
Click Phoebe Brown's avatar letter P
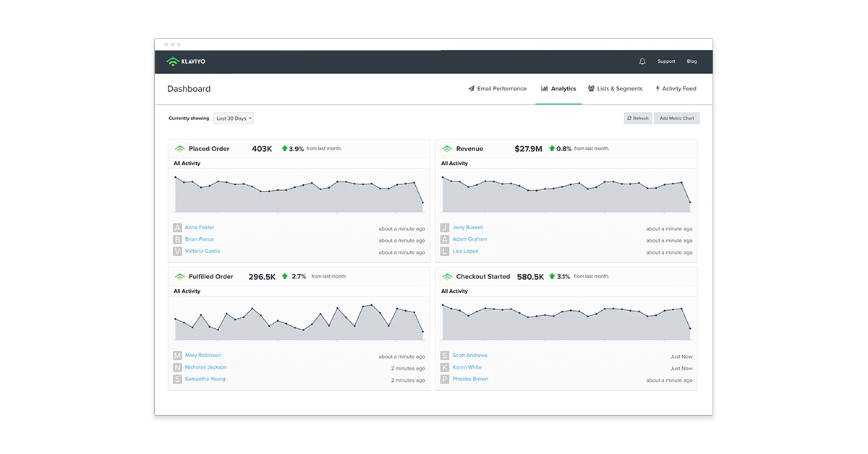(445, 380)
